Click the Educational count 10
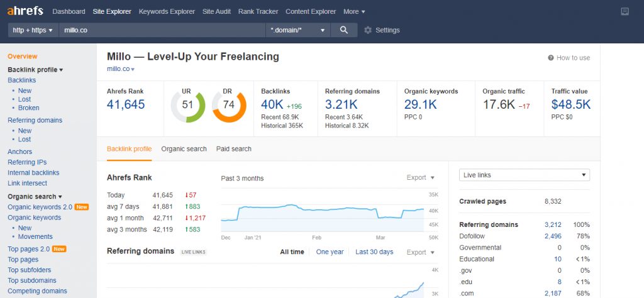644x298 pixels. tap(558, 259)
